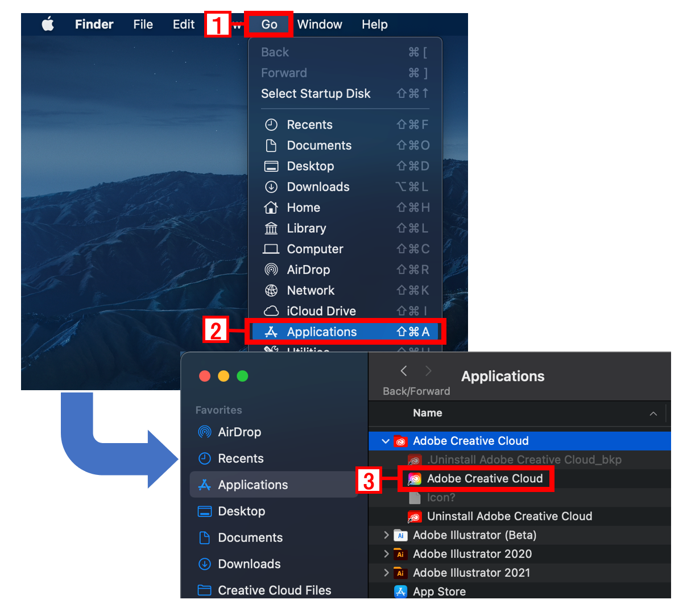Open the Help menu
This screenshot has width=687, height=616.
pyautogui.click(x=374, y=24)
